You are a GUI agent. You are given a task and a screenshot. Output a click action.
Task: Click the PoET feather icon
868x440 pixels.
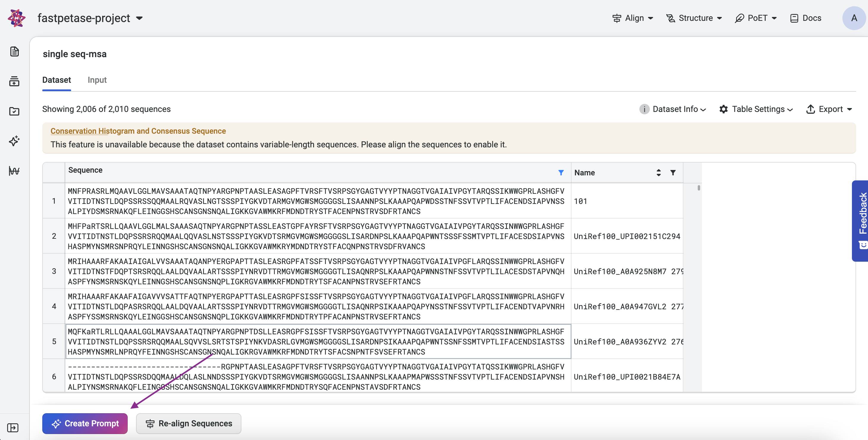click(739, 18)
